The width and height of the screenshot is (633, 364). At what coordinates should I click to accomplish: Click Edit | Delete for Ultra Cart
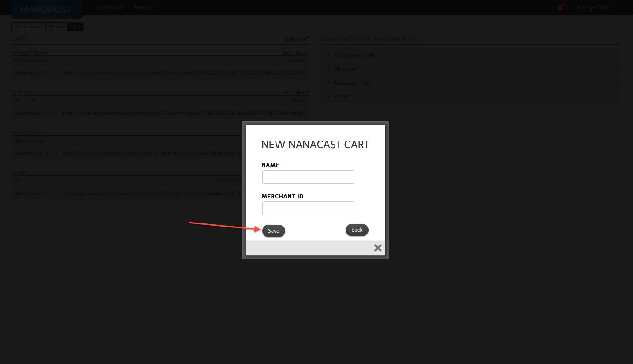coord(296,93)
